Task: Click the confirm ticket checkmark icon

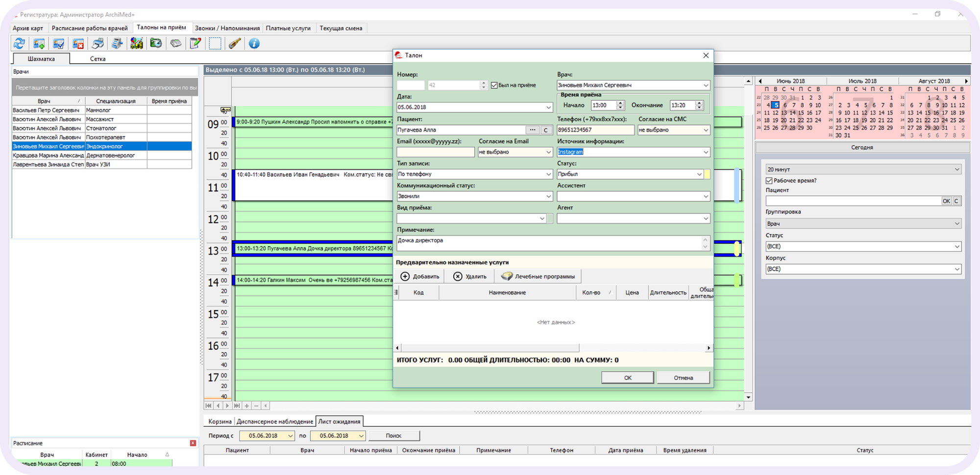Action: tap(59, 44)
